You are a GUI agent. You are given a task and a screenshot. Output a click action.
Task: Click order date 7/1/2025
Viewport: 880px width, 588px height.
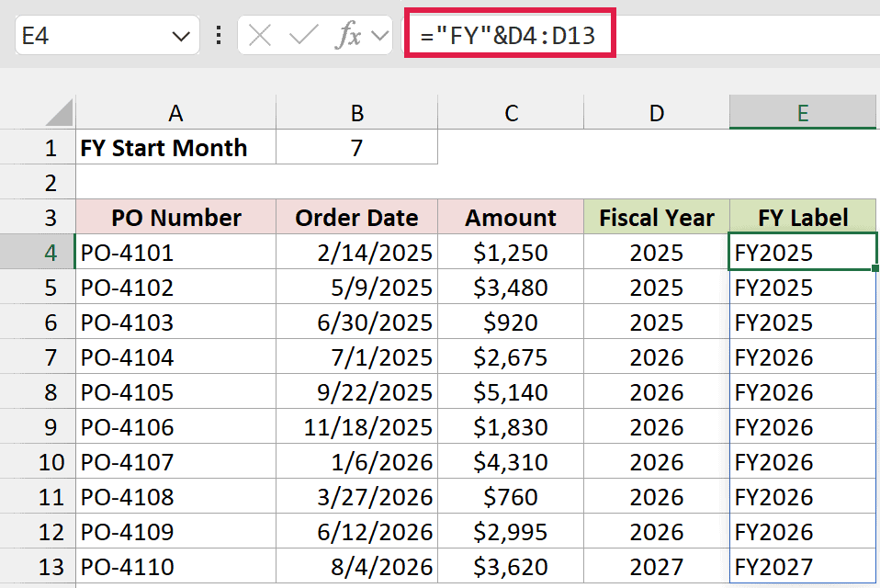pos(357,356)
